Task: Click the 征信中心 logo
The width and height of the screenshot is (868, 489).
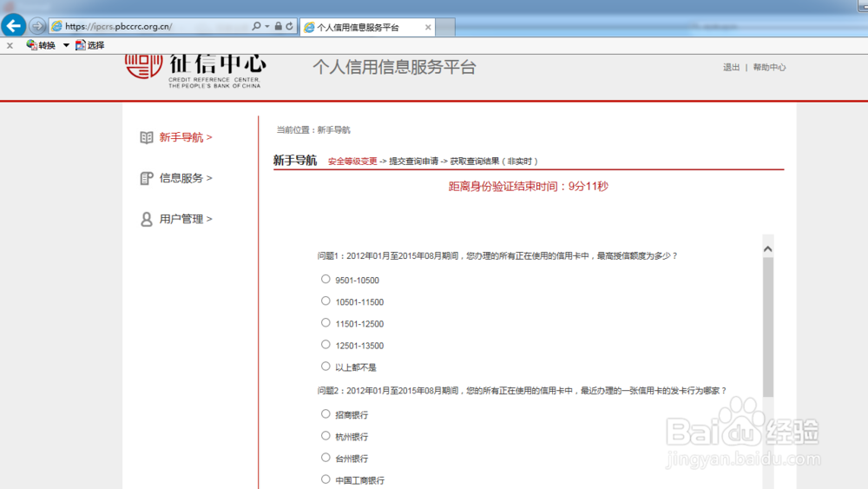Action: pos(194,71)
